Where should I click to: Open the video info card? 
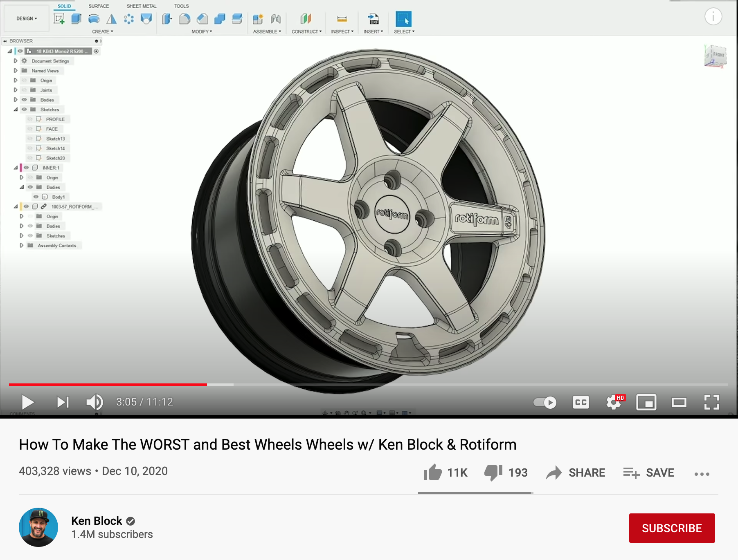713,16
